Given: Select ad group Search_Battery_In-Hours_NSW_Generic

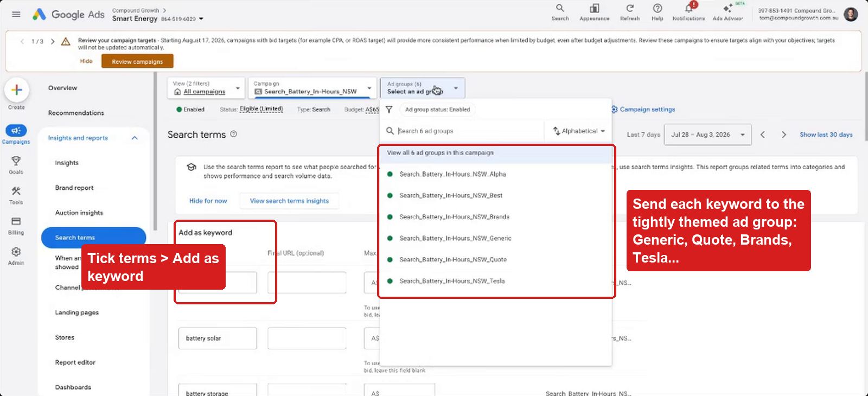Looking at the screenshot, I should click(x=496, y=238).
